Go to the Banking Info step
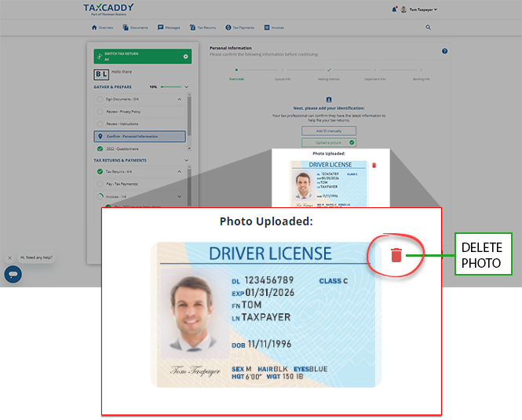 421,75
